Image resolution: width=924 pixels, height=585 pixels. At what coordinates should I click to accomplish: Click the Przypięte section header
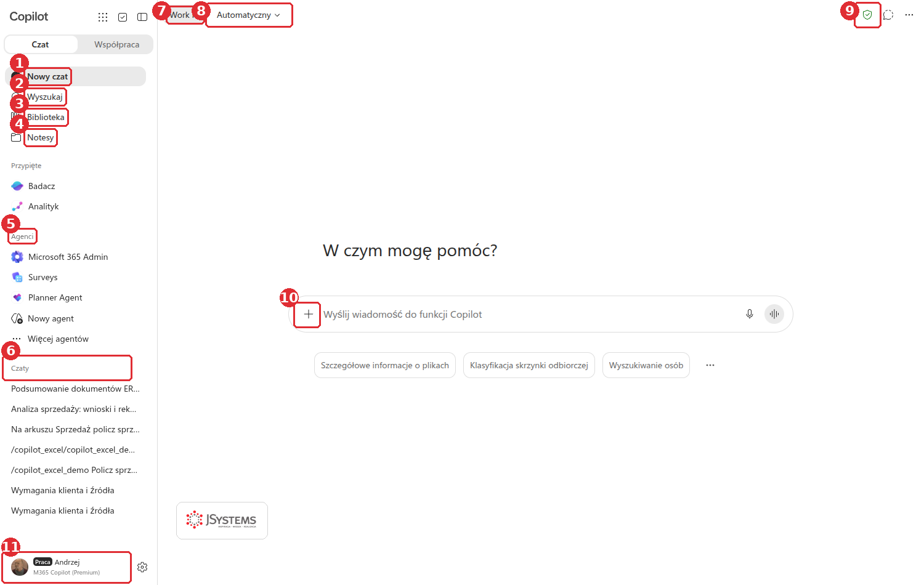[26, 166]
